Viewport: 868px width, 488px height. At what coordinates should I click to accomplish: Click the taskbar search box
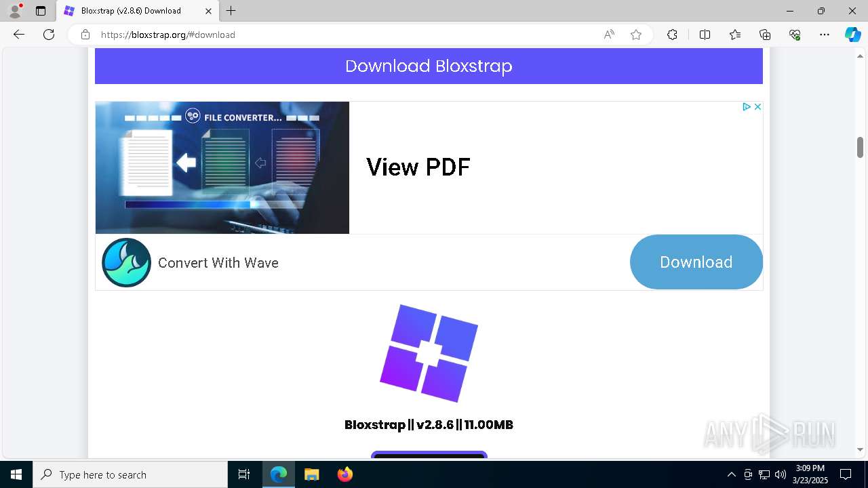click(130, 474)
